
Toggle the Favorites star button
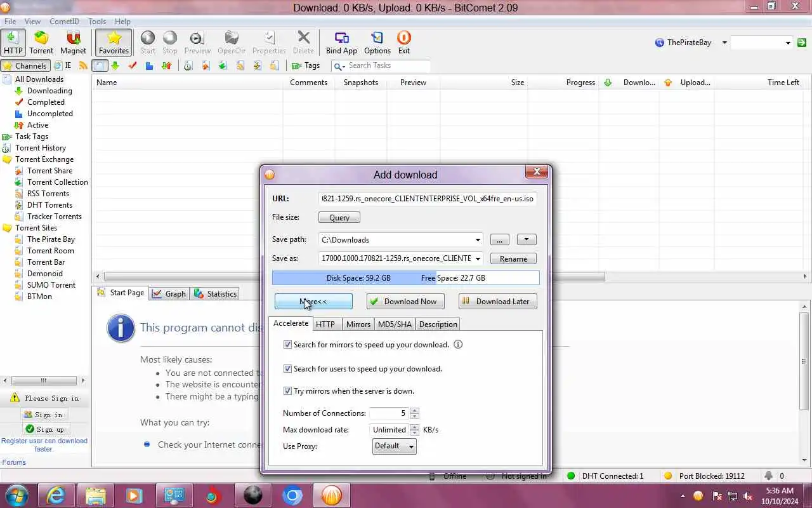[114, 43]
